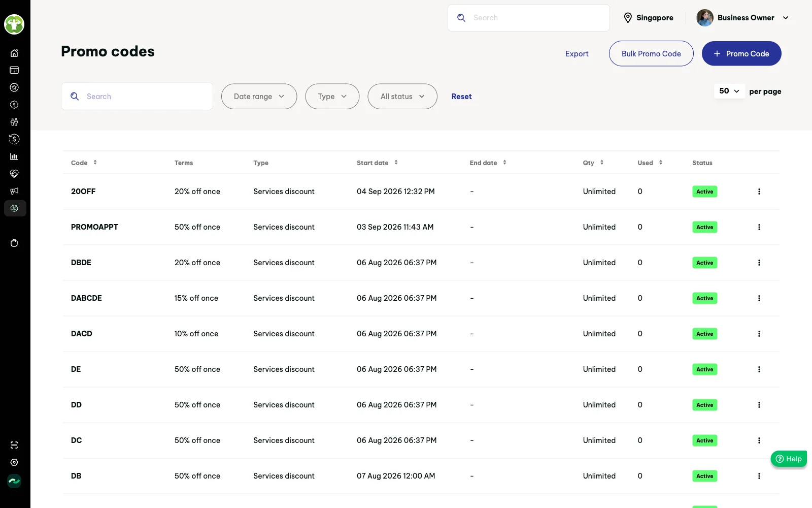Click the 10% off once terms
The height and width of the screenshot is (508, 812).
(x=196, y=334)
